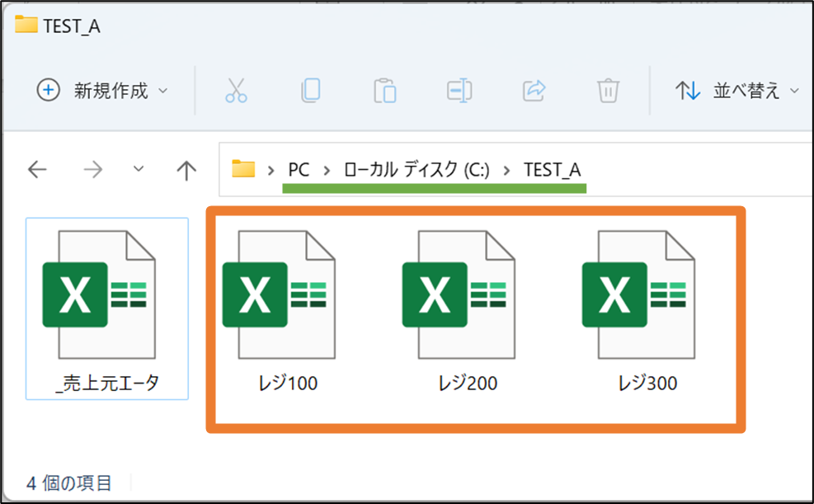Select ローカル ディスク (C:) breadcrumb
The height and width of the screenshot is (504, 814).
416,170
